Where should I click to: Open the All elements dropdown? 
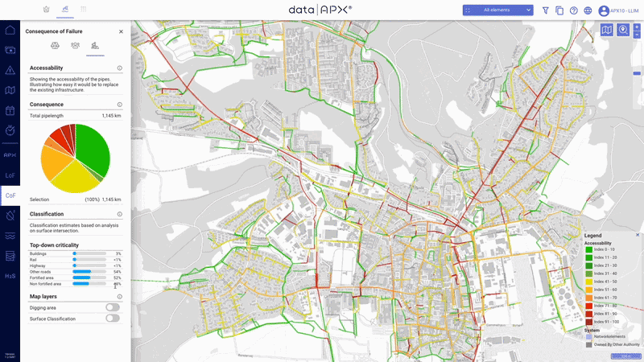pos(497,10)
